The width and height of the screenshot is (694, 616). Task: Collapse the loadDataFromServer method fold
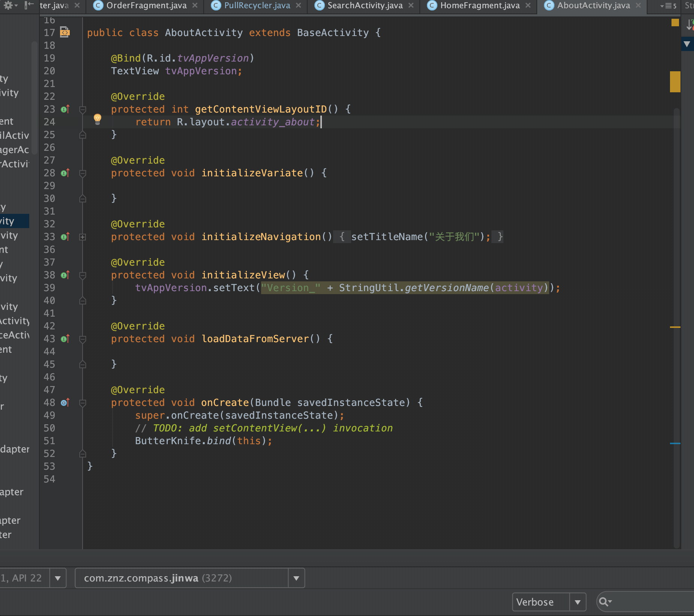click(x=83, y=339)
